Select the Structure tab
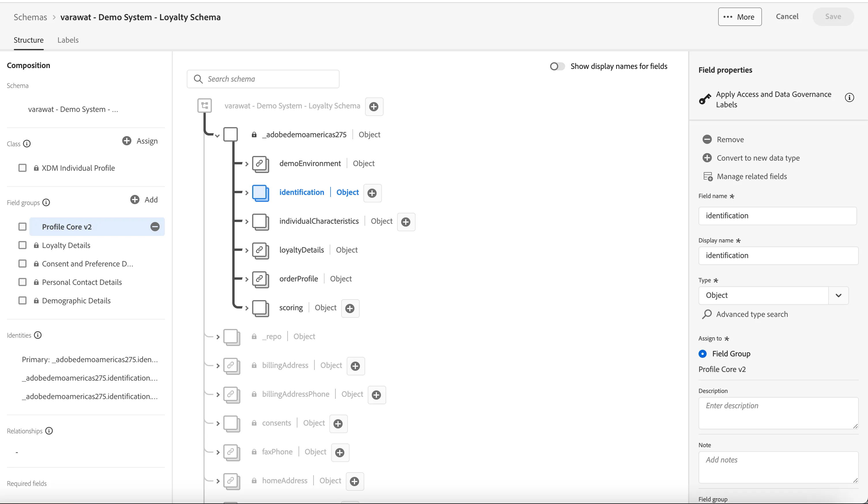The width and height of the screenshot is (868, 504). (29, 40)
